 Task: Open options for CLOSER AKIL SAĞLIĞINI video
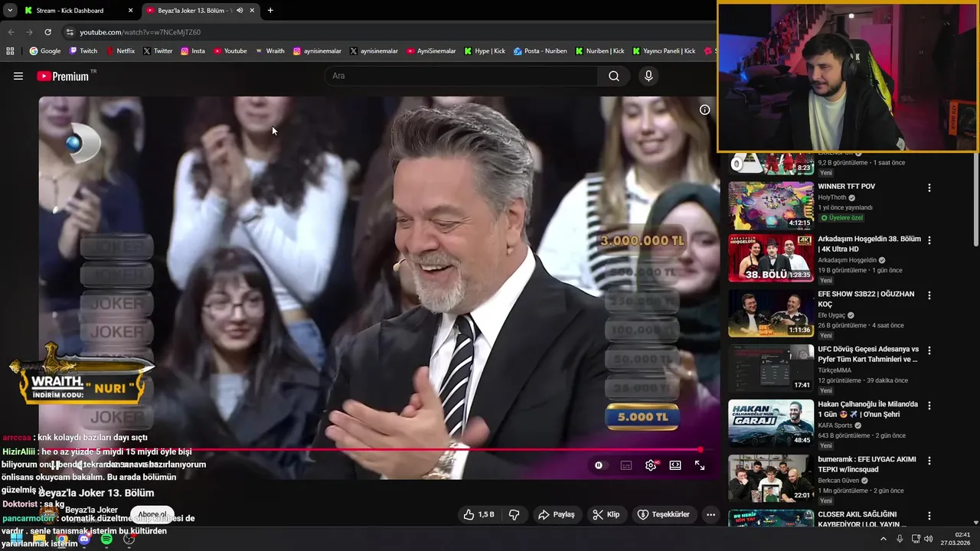pyautogui.click(x=929, y=515)
